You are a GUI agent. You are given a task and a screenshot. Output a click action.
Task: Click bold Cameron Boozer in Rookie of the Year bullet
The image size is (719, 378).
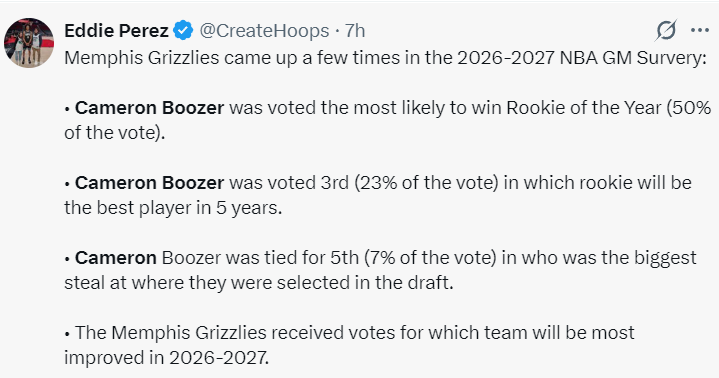tap(149, 108)
